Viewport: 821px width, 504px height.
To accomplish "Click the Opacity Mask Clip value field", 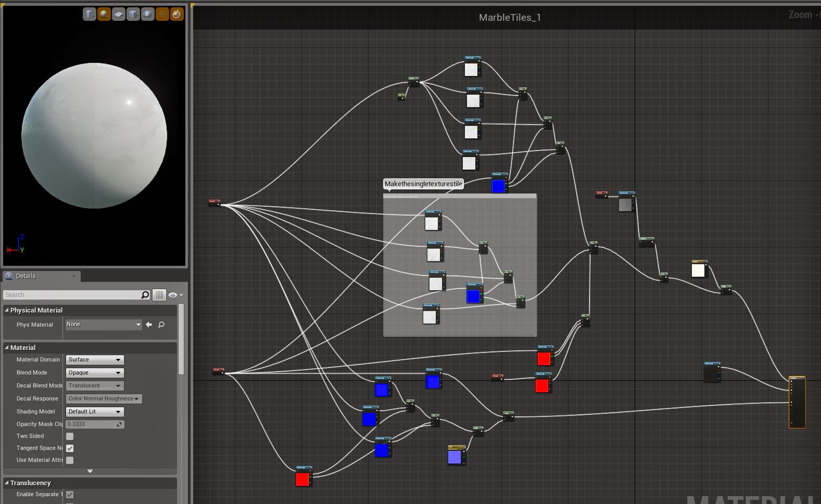I will [x=94, y=424].
